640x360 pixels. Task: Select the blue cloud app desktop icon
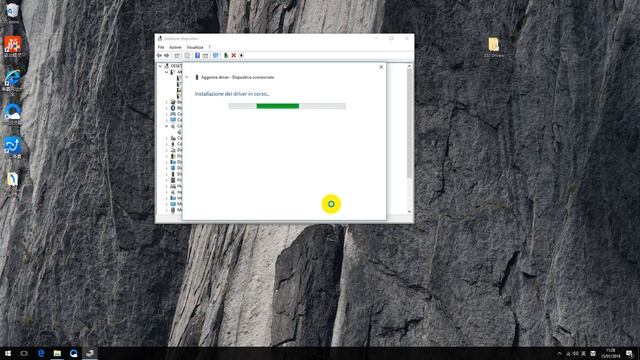[12, 114]
